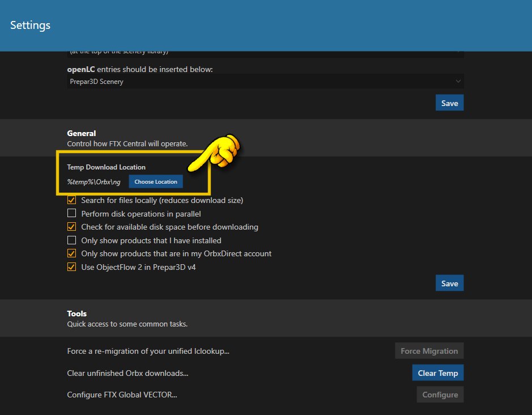Toggle Check for available disk space option
The image size is (532, 415).
click(71, 227)
